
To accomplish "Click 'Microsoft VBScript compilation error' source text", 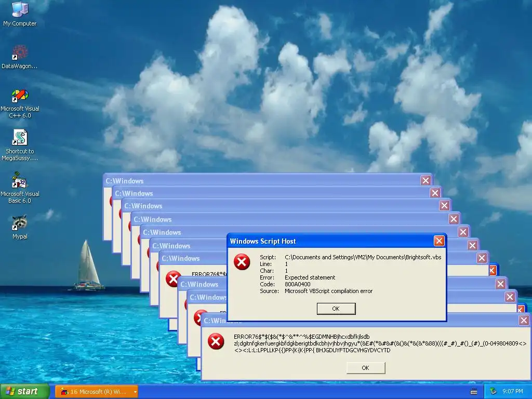I will tap(328, 291).
